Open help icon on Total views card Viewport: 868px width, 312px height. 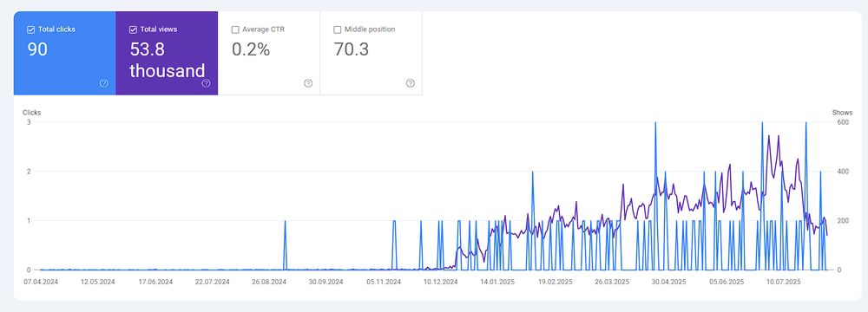point(206,83)
